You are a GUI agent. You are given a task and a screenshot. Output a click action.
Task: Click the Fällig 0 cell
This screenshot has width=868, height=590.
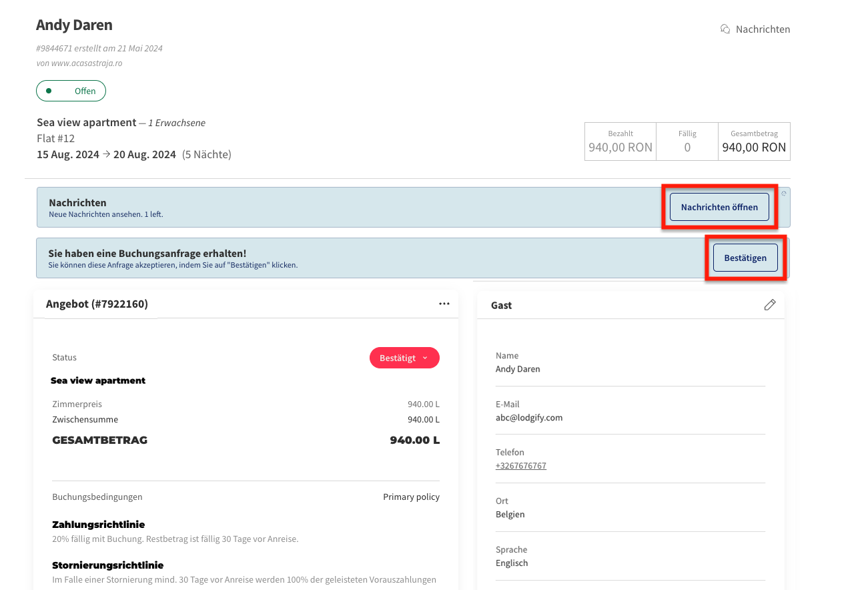pos(687,141)
